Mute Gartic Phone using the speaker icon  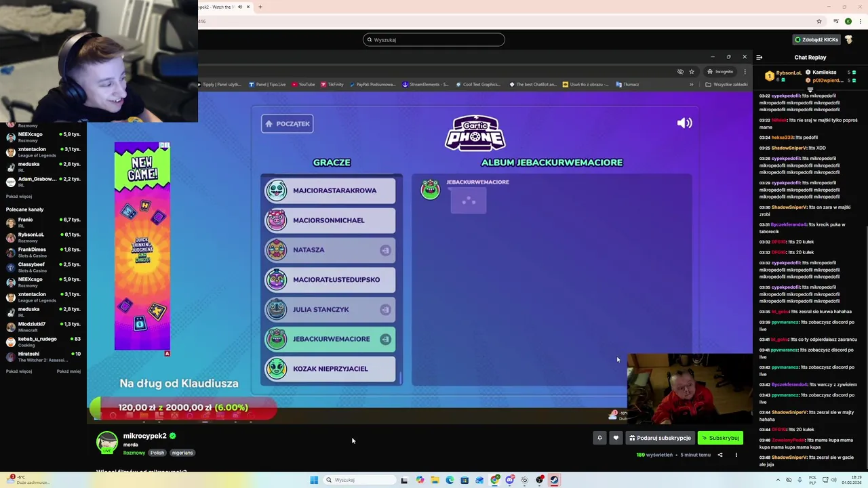[684, 123]
